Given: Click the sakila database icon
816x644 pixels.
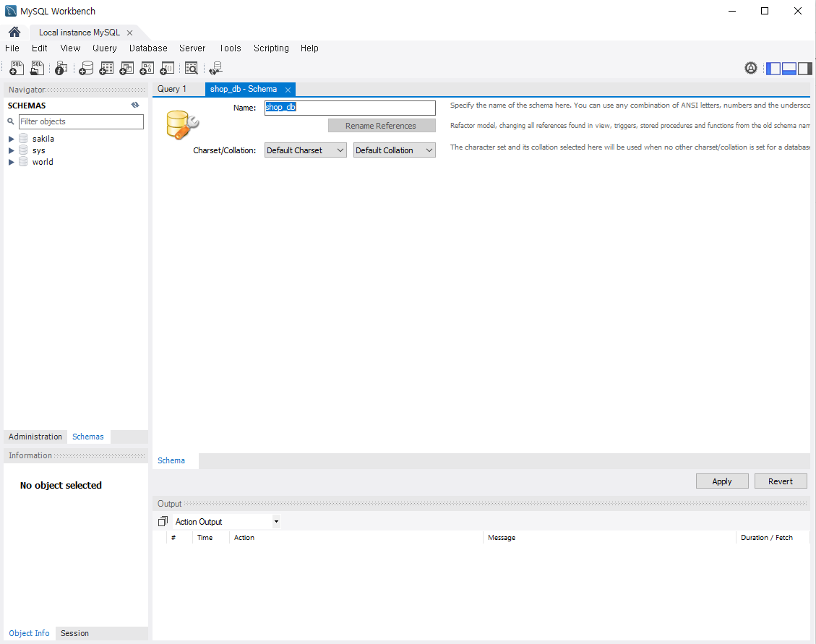Looking at the screenshot, I should tap(23, 139).
